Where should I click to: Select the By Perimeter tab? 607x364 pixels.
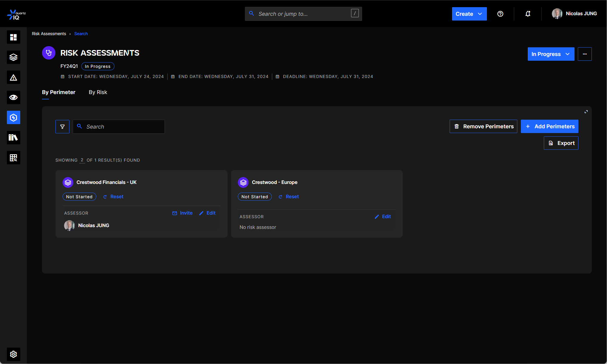[58, 92]
